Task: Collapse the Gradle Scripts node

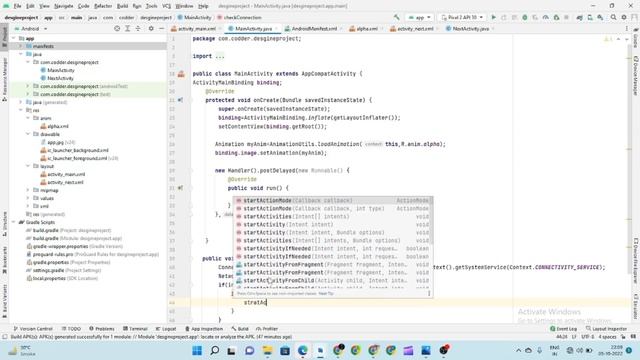Action: [x=14, y=222]
